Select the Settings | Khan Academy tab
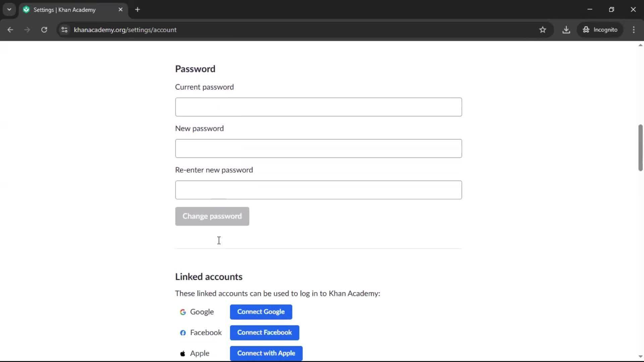This screenshot has width=644, height=362. tap(73, 10)
